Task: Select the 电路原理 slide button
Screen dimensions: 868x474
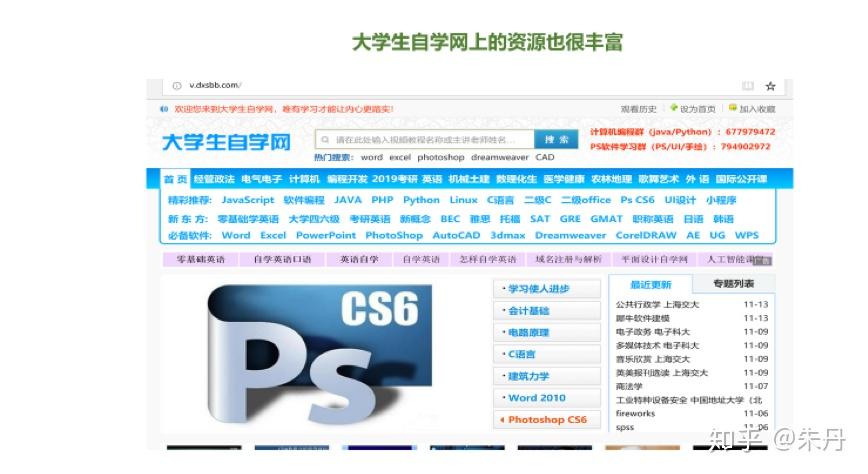Action: click(546, 332)
